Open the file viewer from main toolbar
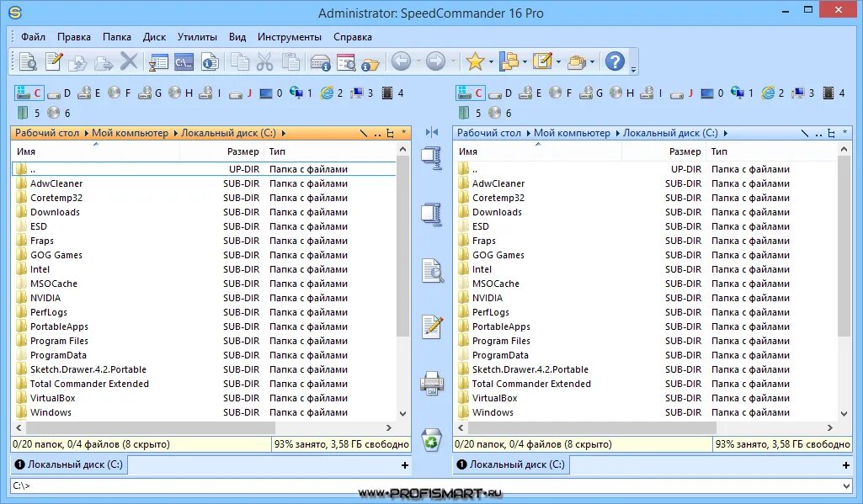863x504 pixels. 28,61
